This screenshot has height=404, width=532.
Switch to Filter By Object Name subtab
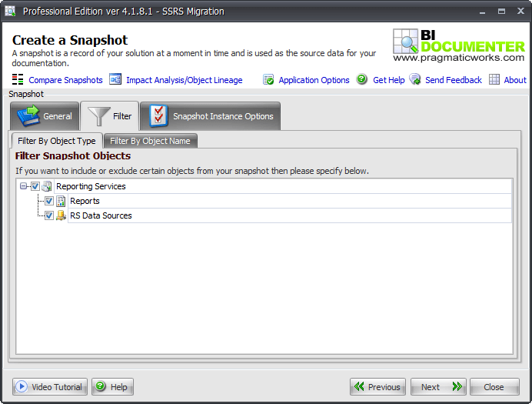151,141
